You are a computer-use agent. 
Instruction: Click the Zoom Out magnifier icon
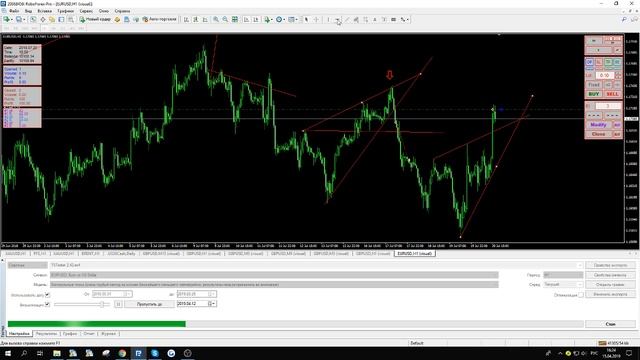(x=225, y=19)
